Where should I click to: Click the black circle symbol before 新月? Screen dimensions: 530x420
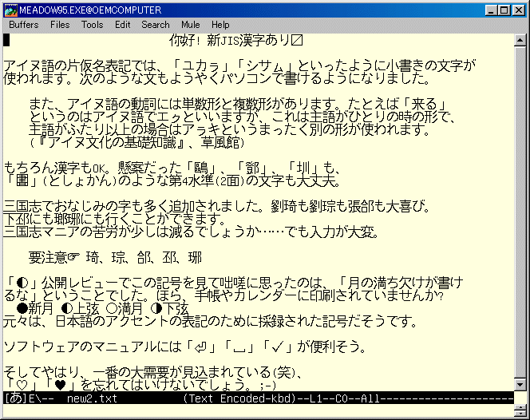pos(34,309)
